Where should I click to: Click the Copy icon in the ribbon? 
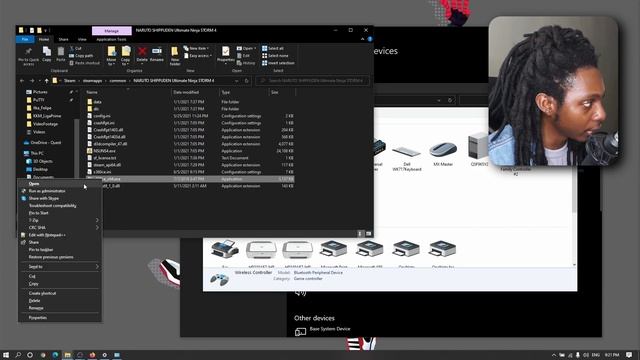click(x=47, y=52)
